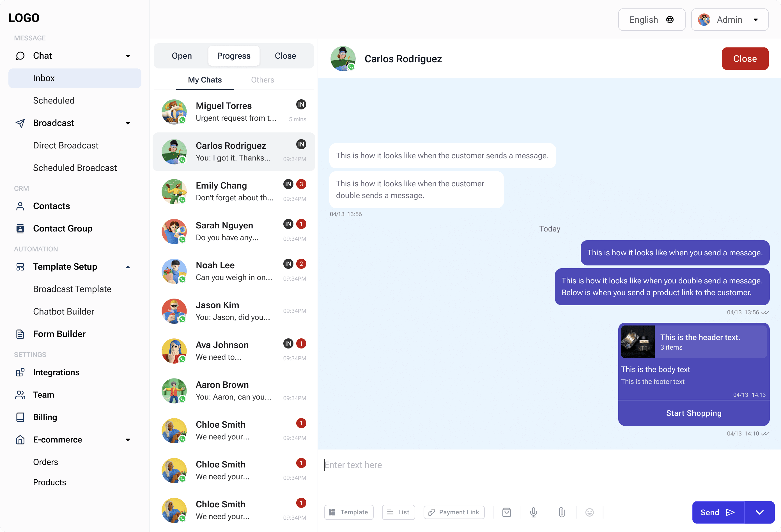Click the Admin avatar icon
Screen dimensions: 781x532
coord(704,20)
